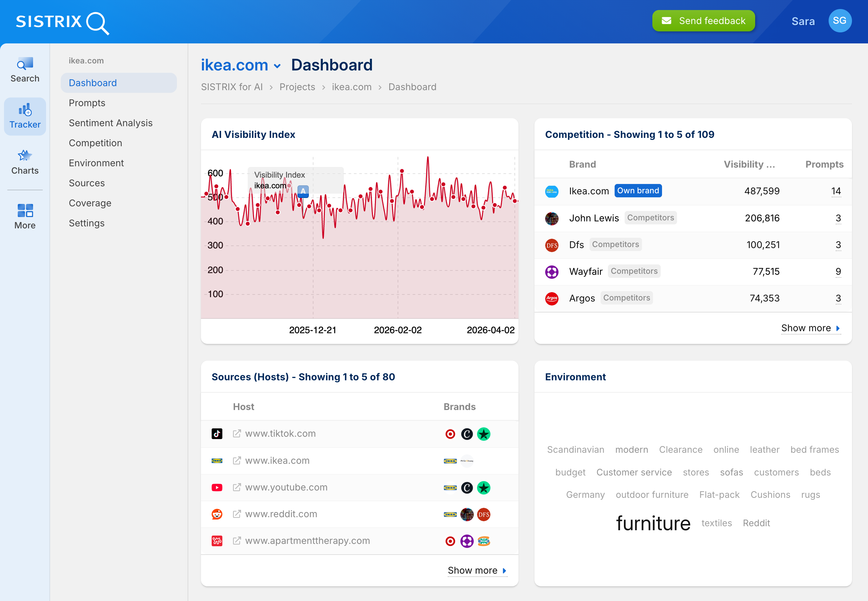Screen dimensions: 868x601
Task: Open the TikTok host icon in Sources
Action: [x=217, y=433]
